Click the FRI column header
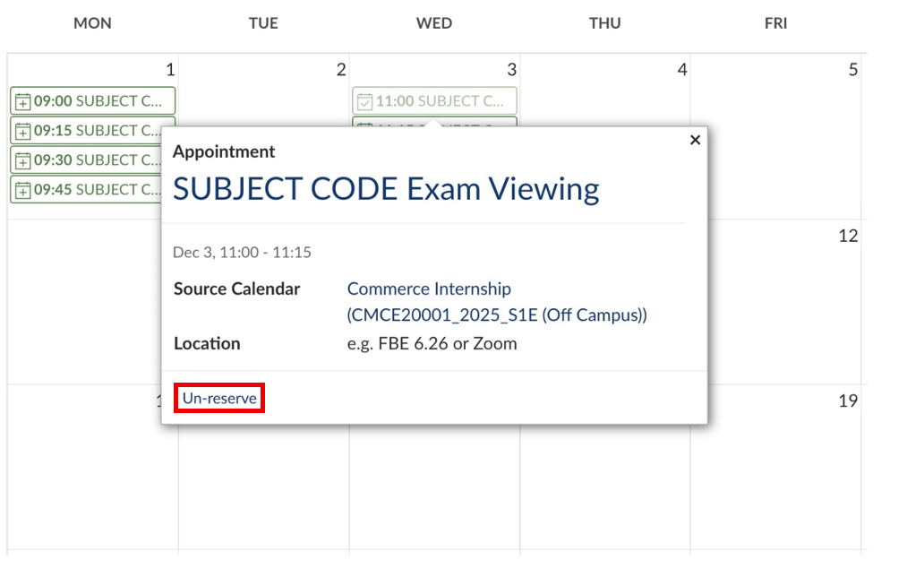924x569 pixels. 776,23
